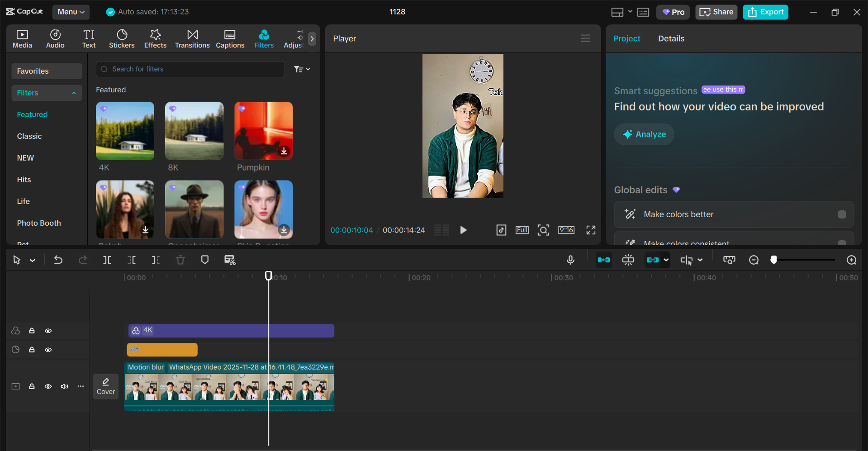This screenshot has width=868, height=451.
Task: Export the project
Action: (765, 12)
